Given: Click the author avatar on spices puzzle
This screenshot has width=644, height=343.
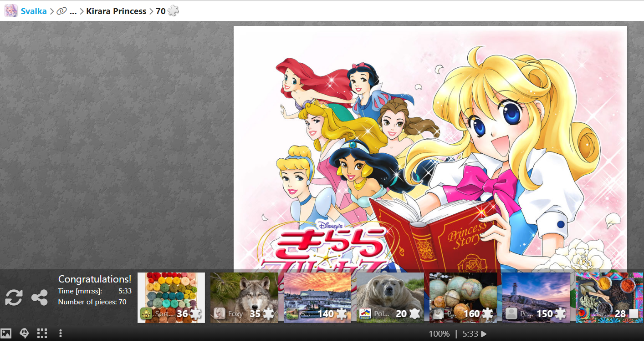Looking at the screenshot, I should (x=584, y=313).
